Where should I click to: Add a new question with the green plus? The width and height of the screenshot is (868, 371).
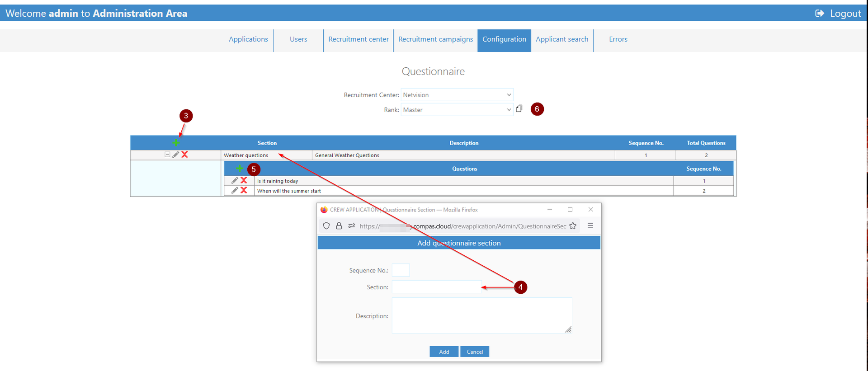click(240, 169)
